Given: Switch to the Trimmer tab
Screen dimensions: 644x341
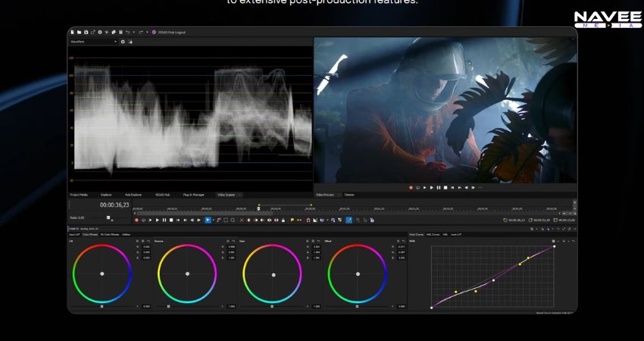Looking at the screenshot, I should [349, 195].
